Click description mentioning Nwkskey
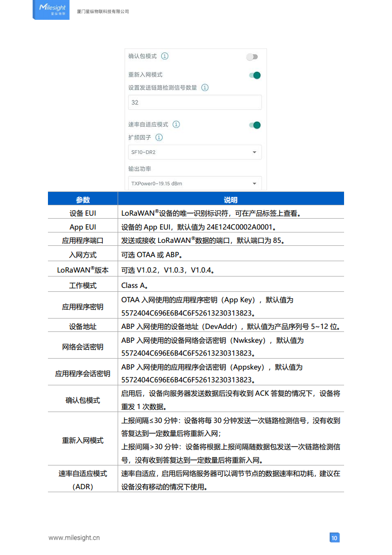 [212, 347]
